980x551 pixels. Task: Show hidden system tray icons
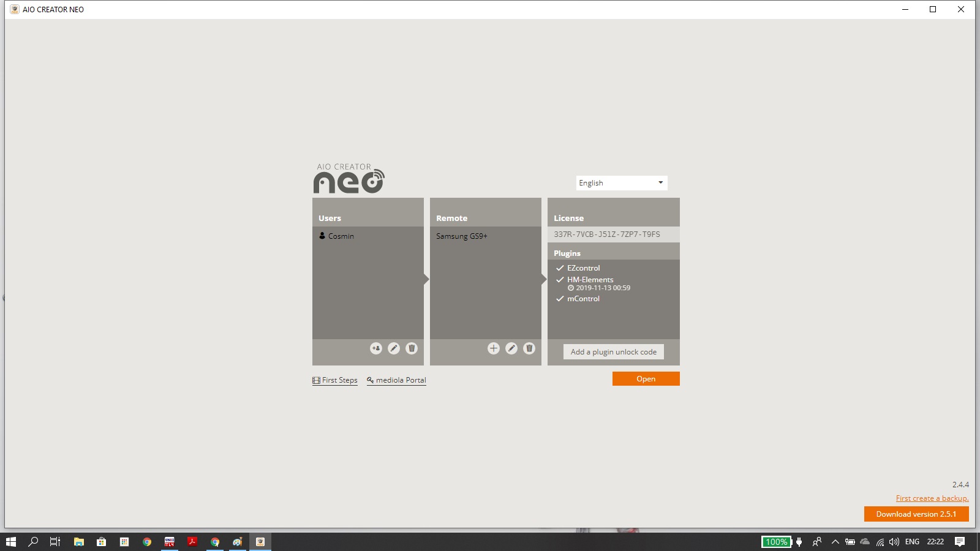pos(835,542)
